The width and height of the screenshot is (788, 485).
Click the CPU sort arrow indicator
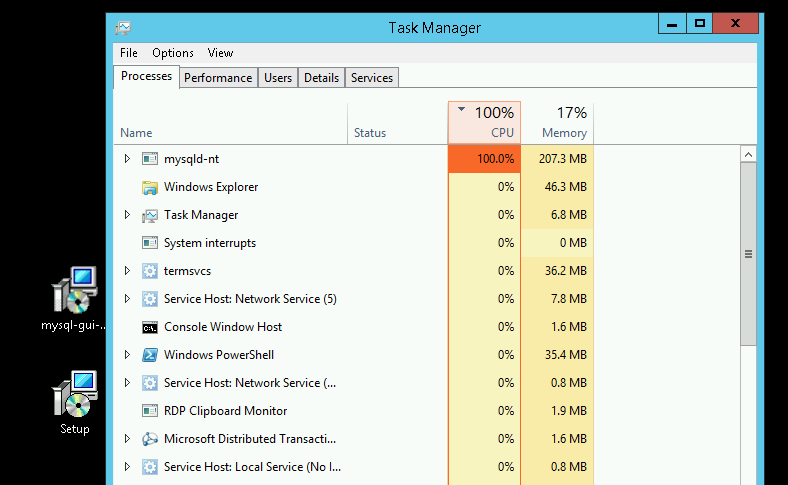pos(461,109)
